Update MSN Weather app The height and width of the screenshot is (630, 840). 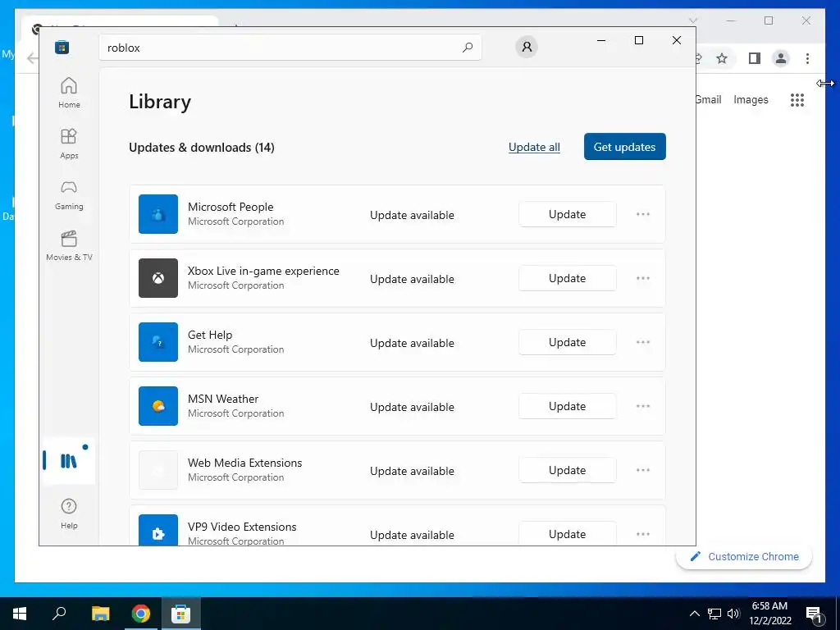(x=568, y=406)
